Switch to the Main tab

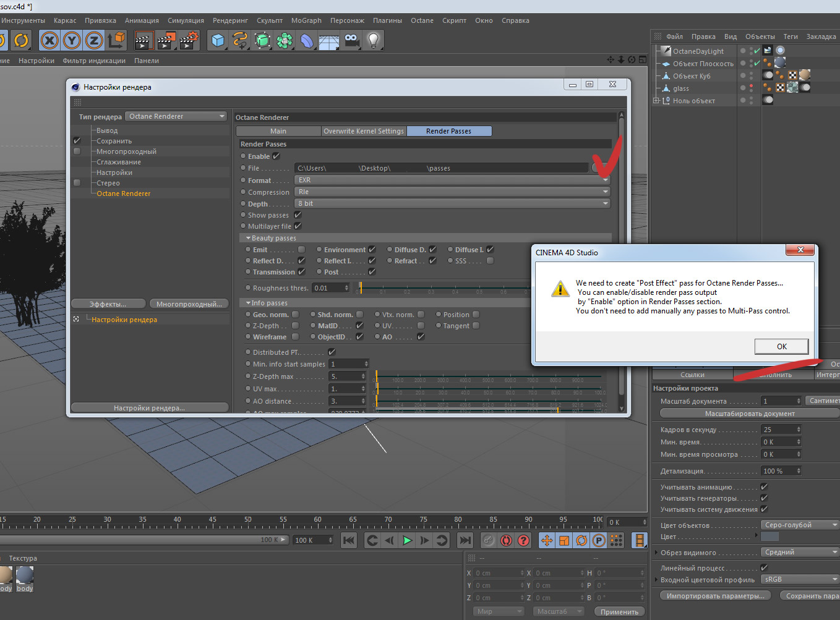click(278, 131)
